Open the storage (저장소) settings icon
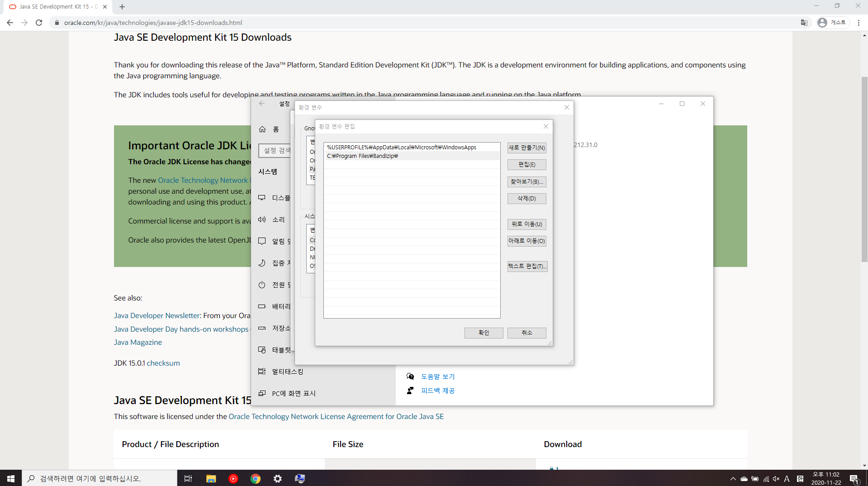This screenshot has width=868, height=486. click(x=262, y=328)
